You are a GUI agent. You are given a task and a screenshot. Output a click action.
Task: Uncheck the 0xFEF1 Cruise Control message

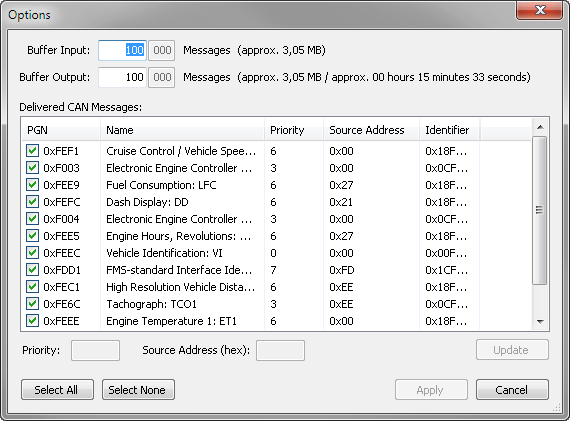tap(32, 151)
